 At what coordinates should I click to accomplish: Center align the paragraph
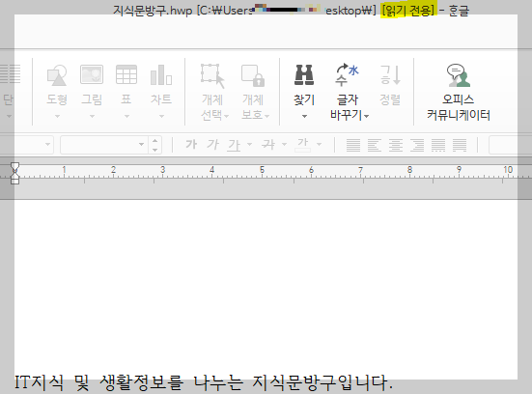(x=396, y=145)
